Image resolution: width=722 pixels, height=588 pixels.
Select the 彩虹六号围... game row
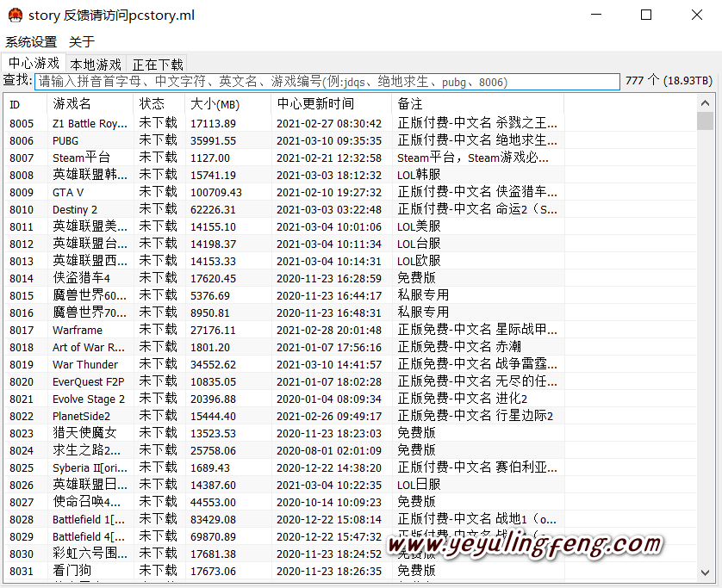click(x=350, y=554)
